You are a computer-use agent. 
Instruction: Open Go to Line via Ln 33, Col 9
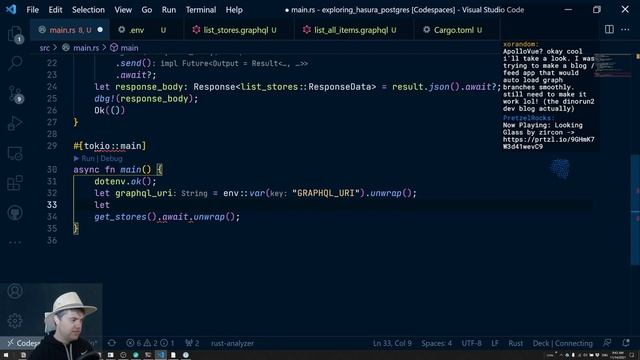[392, 343]
